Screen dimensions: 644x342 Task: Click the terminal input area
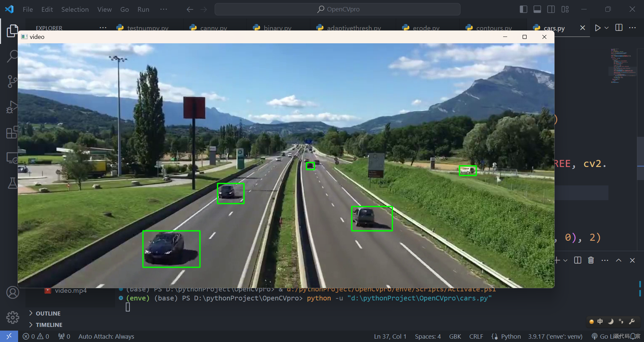(x=128, y=307)
